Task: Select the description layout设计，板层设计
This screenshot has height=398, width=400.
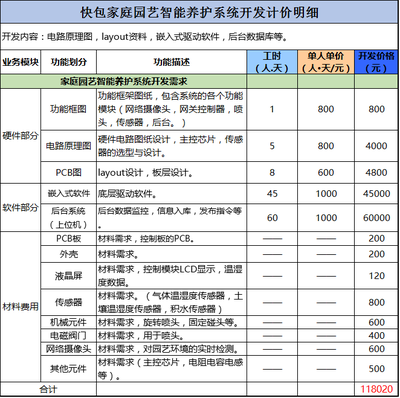Action: (x=172, y=173)
